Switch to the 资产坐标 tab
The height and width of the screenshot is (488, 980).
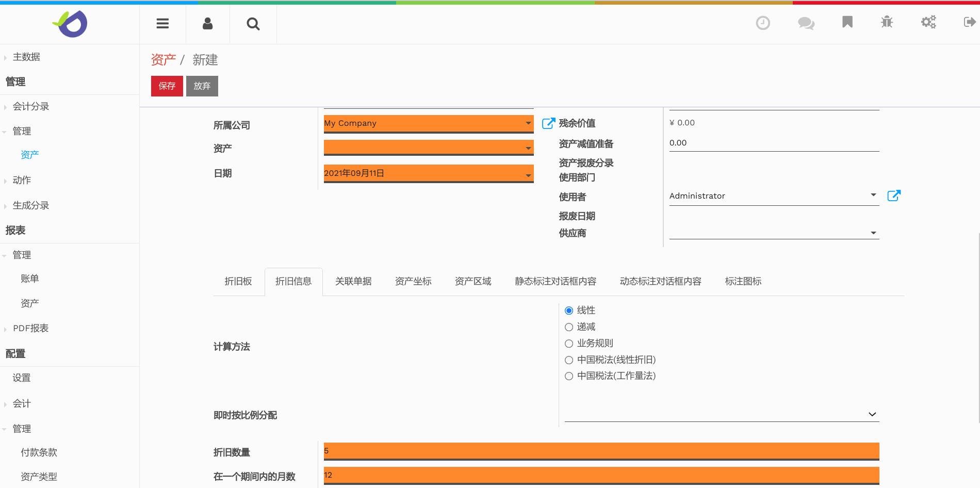click(413, 281)
